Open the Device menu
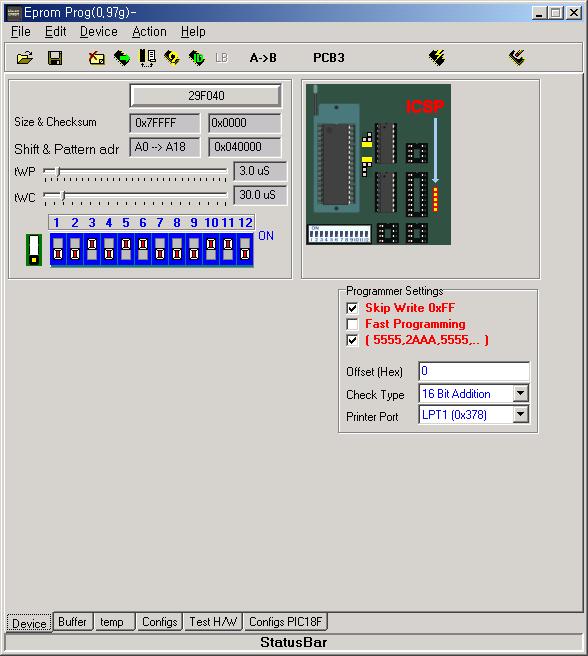The image size is (588, 656). click(x=99, y=32)
